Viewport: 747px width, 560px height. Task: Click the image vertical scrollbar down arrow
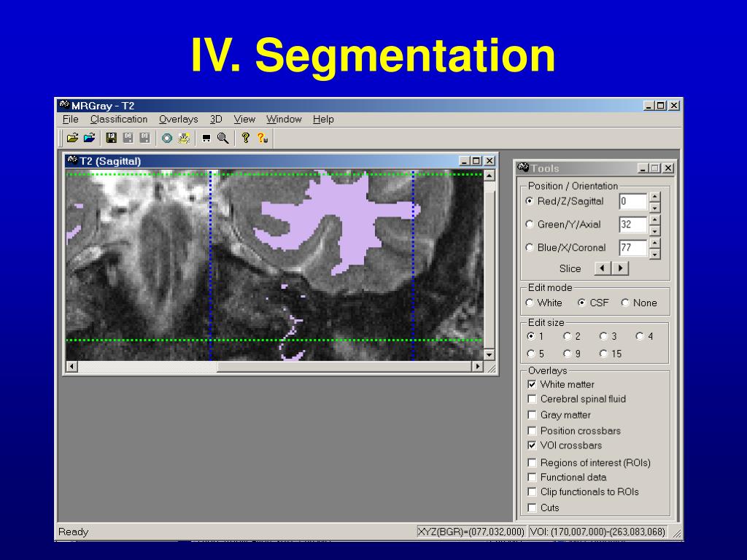[x=489, y=354]
